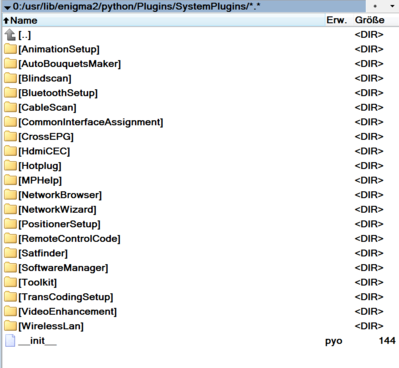Select the Satfinder folder icon
This screenshot has height=368, width=399.
pos(10,253)
